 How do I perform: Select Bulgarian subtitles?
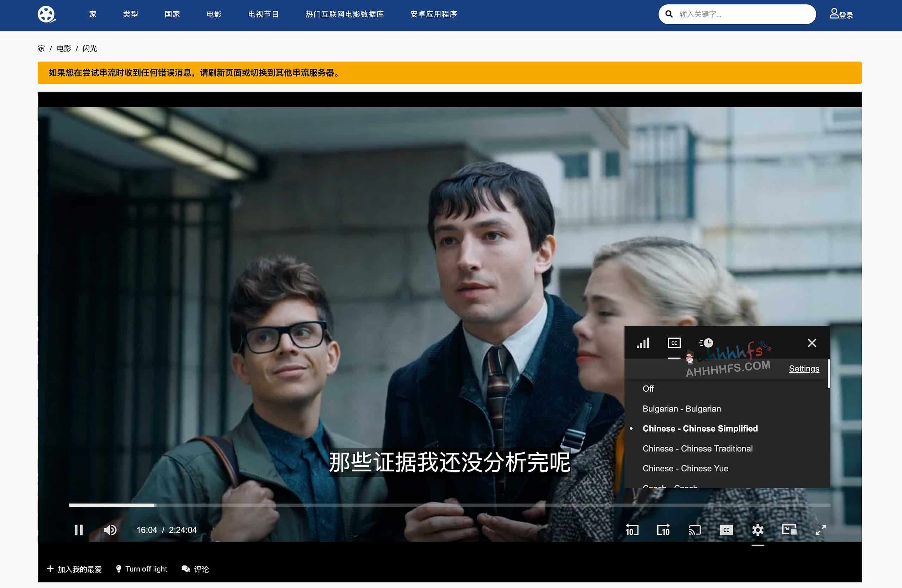point(682,408)
